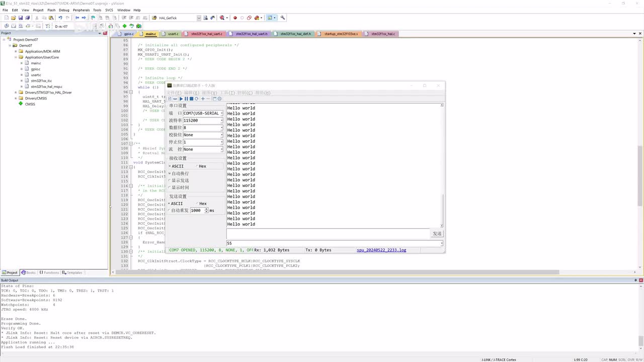This screenshot has width=644, height=362.
Task: Click the Undo arrow in µVision toolbar
Action: pos(60,18)
